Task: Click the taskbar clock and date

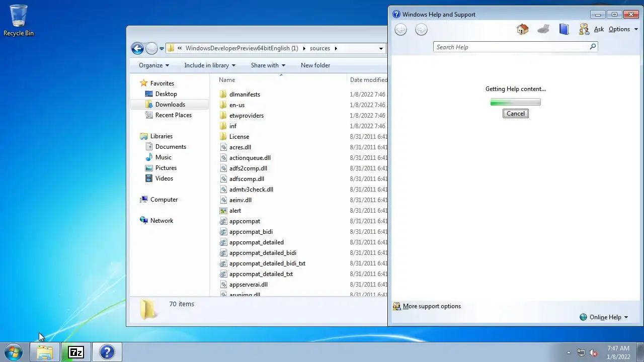Action: pos(618,352)
